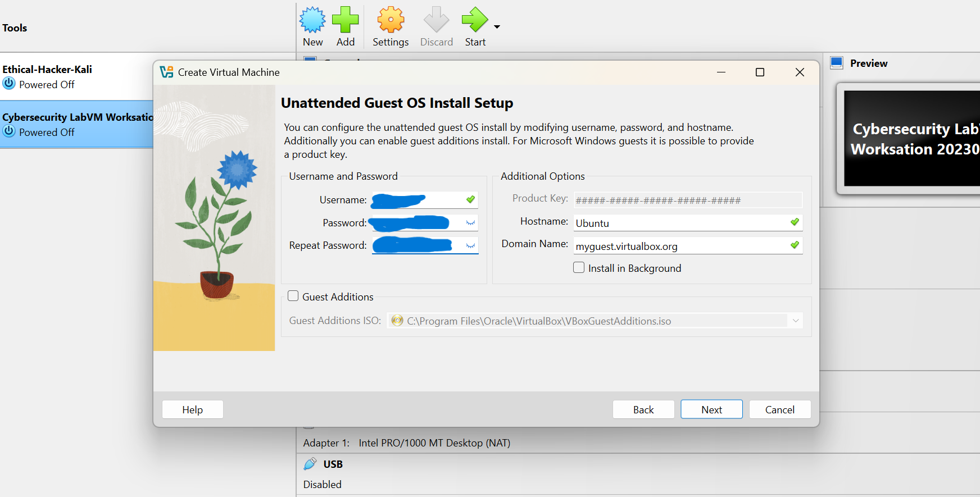
Task: Click the Username input field
Action: (x=425, y=199)
